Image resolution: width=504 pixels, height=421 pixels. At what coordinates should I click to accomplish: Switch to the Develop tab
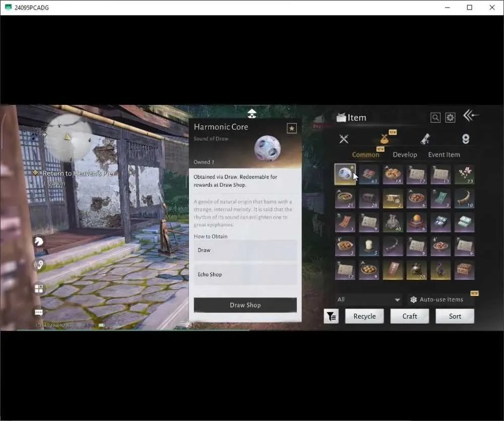click(x=405, y=155)
